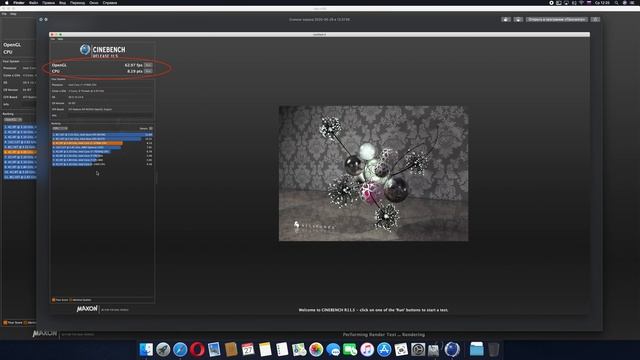Launch Opera browser from the Dock
The height and width of the screenshot is (360, 640).
click(x=197, y=349)
